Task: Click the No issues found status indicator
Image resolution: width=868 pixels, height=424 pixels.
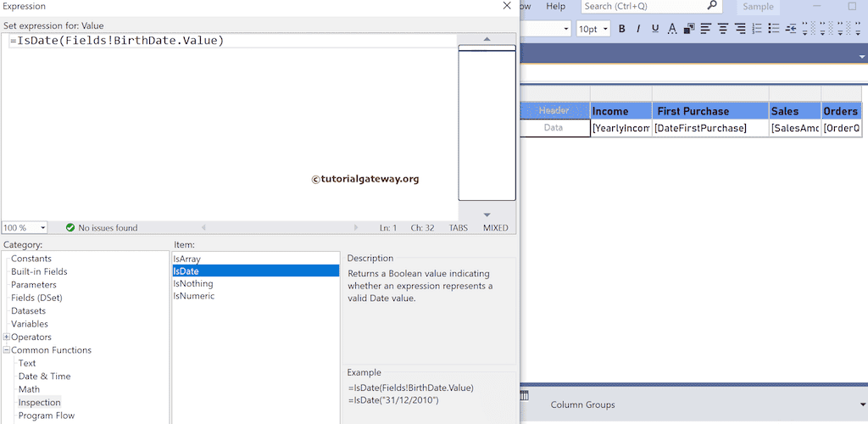Action: point(102,227)
